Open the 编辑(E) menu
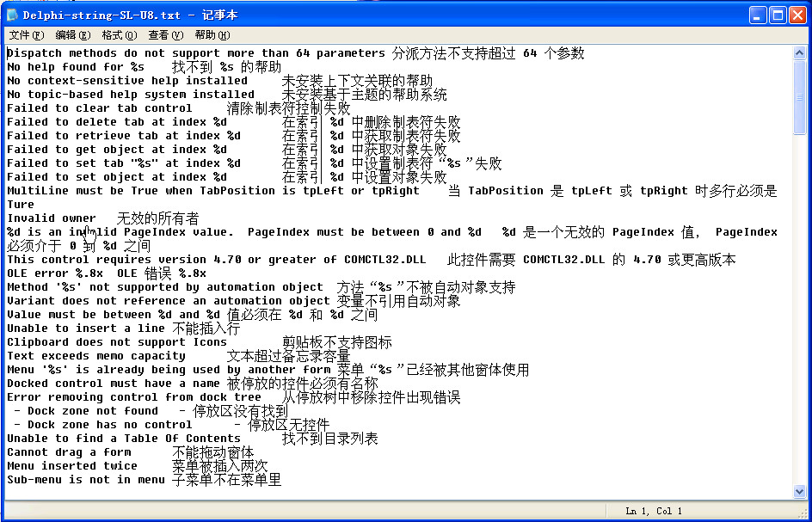812x522 pixels. point(73,35)
